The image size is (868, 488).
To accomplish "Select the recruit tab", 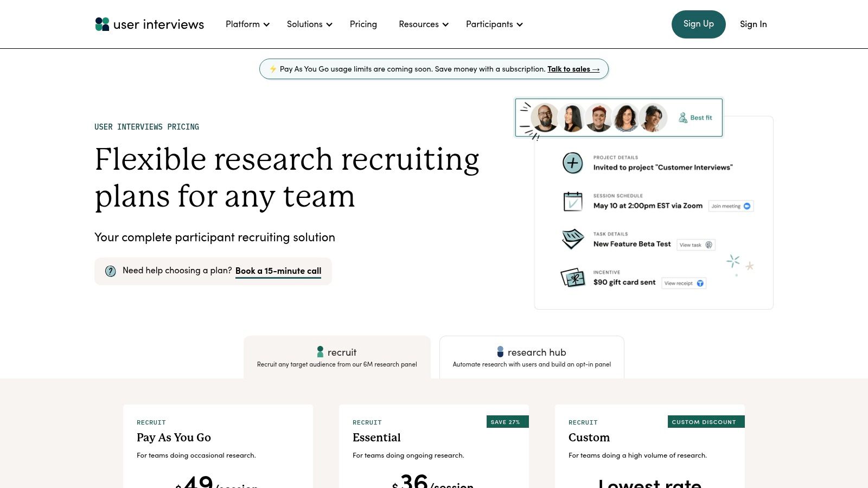I will [337, 357].
